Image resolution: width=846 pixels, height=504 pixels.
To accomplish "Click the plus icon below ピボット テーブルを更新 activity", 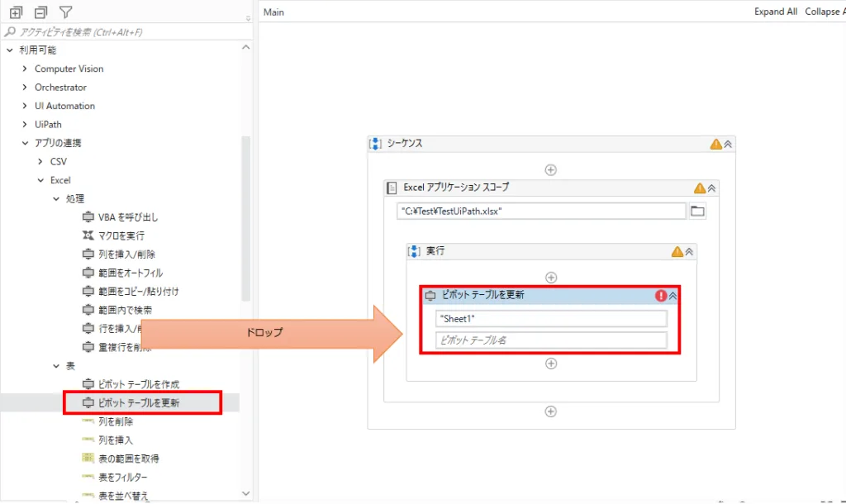I will coord(551,364).
